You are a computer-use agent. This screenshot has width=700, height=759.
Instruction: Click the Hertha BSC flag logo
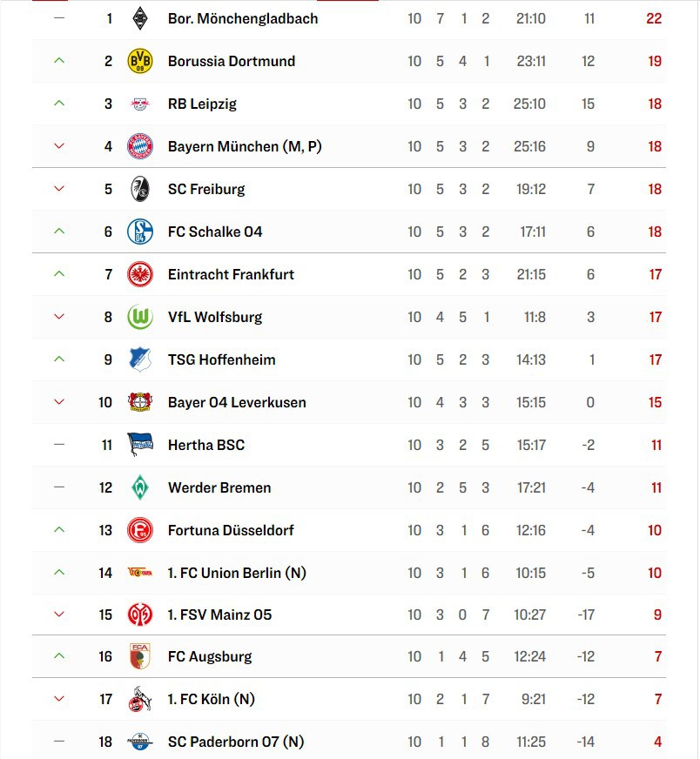tap(139, 445)
